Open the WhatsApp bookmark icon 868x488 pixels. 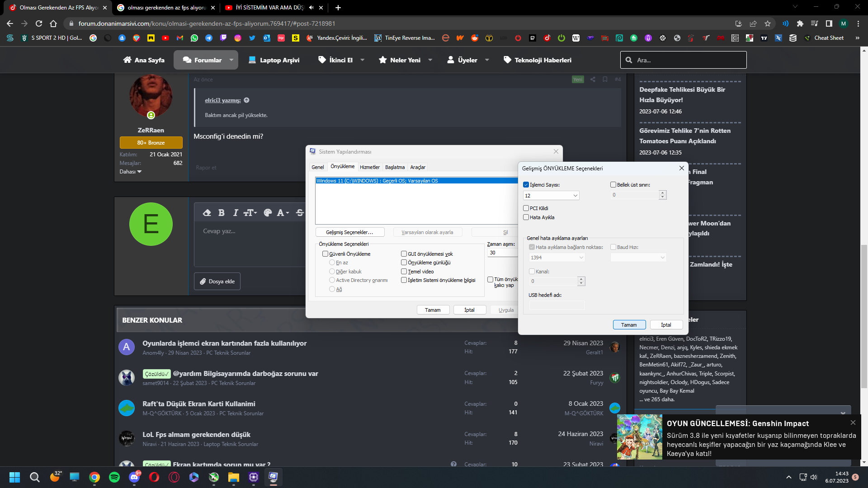[194, 38]
